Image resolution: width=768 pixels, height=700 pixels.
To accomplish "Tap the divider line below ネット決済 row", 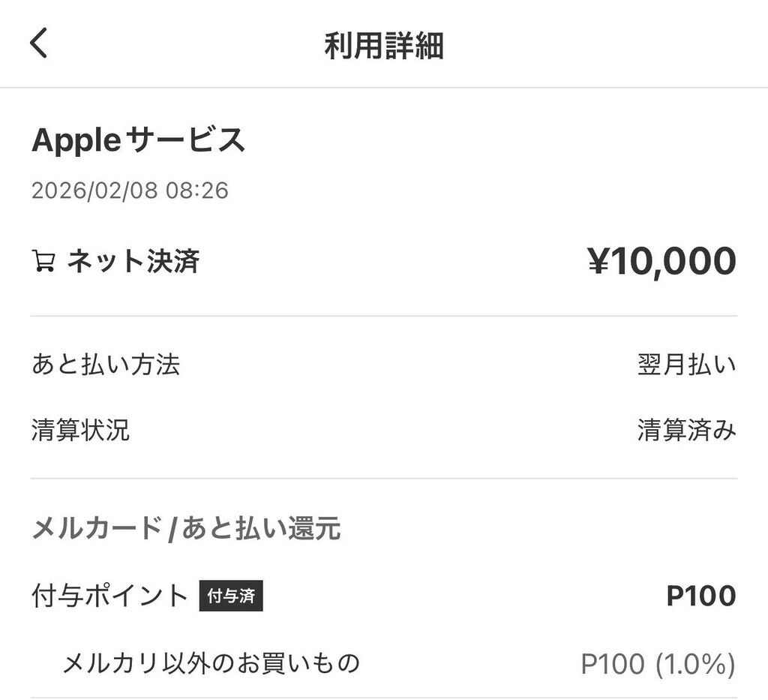I will (384, 316).
